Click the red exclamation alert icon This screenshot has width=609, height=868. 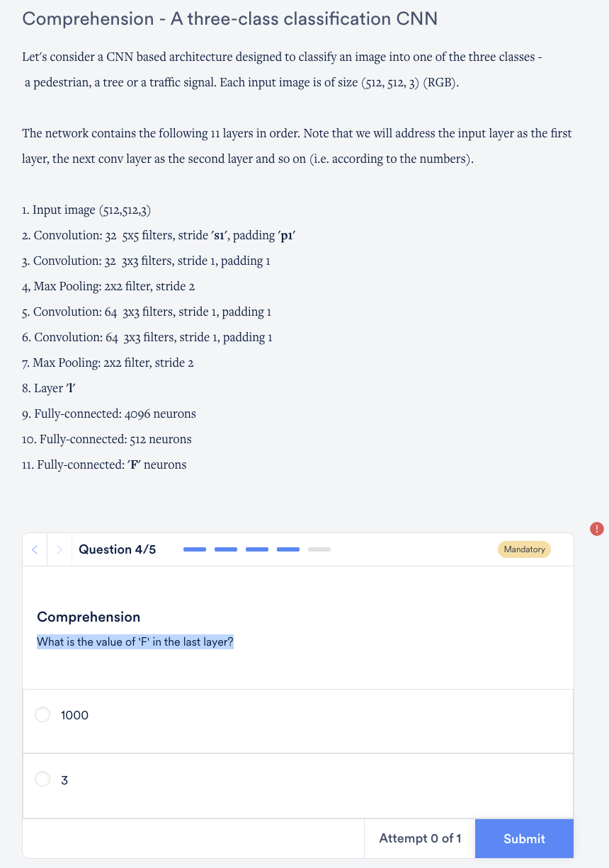click(x=596, y=529)
